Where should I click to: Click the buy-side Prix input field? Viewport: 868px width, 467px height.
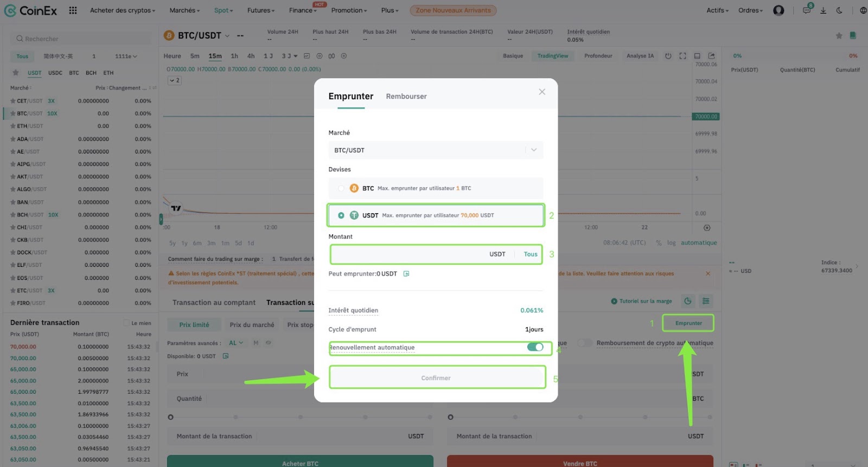click(300, 374)
